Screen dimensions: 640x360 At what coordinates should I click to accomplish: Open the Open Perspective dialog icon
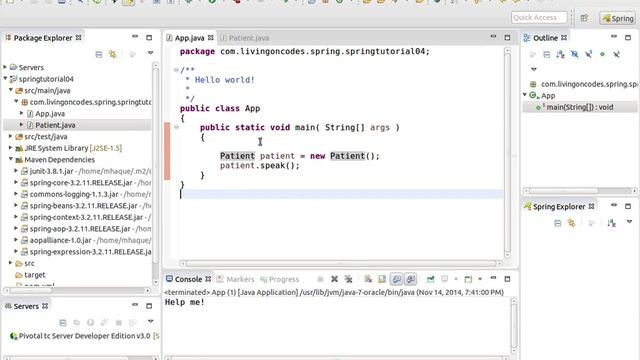point(584,18)
